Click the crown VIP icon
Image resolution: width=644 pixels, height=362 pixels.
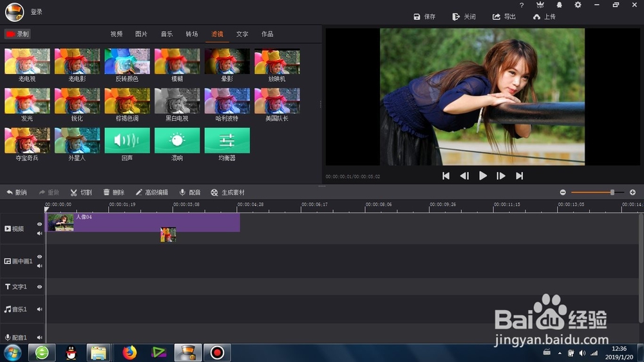tap(540, 5)
